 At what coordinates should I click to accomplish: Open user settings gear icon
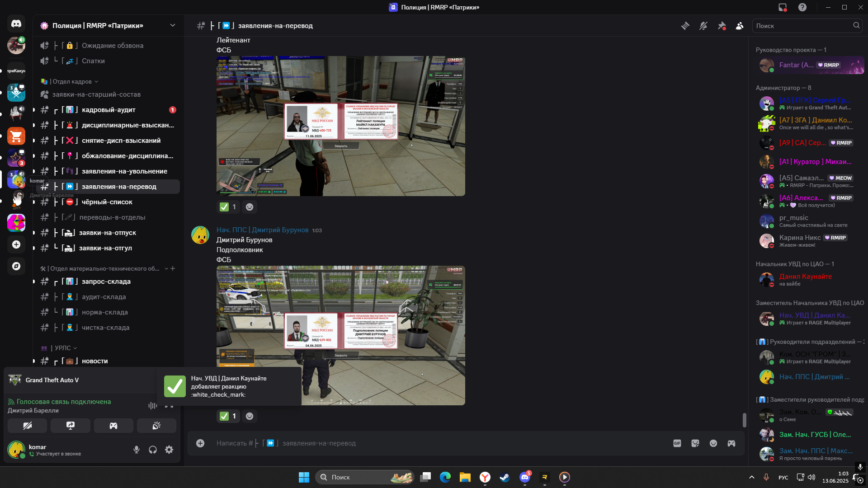pyautogui.click(x=169, y=450)
